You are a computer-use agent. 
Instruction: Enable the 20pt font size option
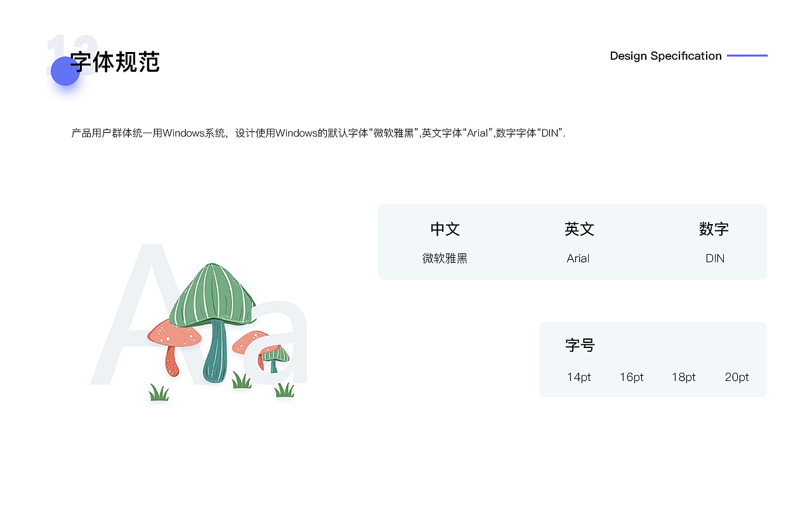point(737,377)
